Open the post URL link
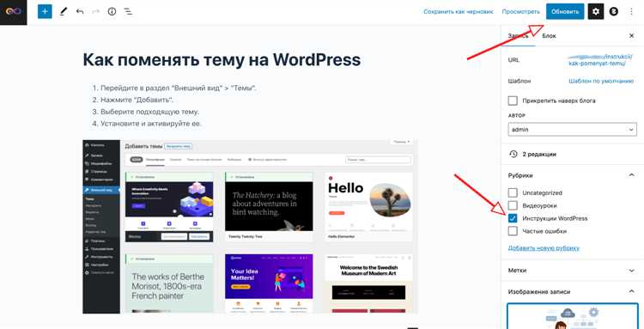Image resolution: width=644 pixels, height=329 pixels. (600, 60)
